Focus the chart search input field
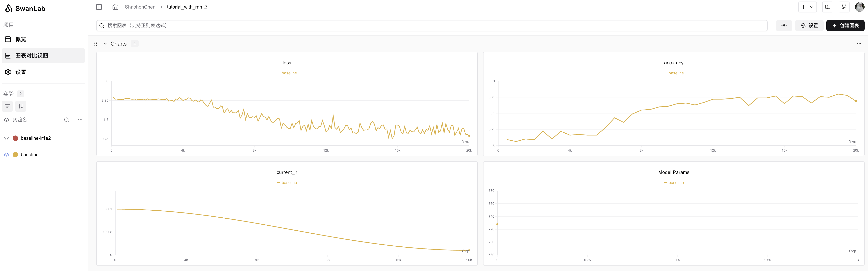Image resolution: width=868 pixels, height=271 pixels. coord(435,26)
